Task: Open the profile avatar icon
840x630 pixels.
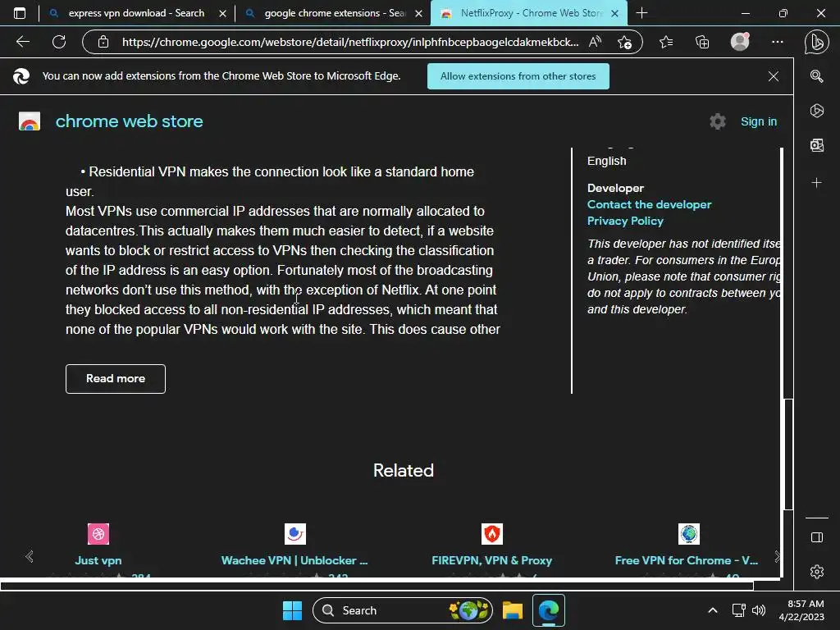Action: pyautogui.click(x=740, y=42)
